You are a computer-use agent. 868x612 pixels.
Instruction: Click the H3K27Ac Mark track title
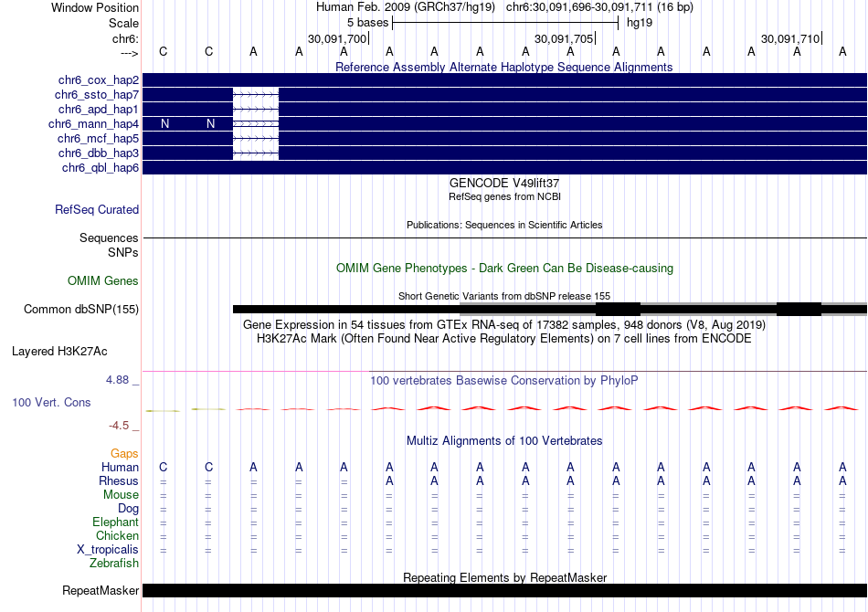[x=504, y=338]
